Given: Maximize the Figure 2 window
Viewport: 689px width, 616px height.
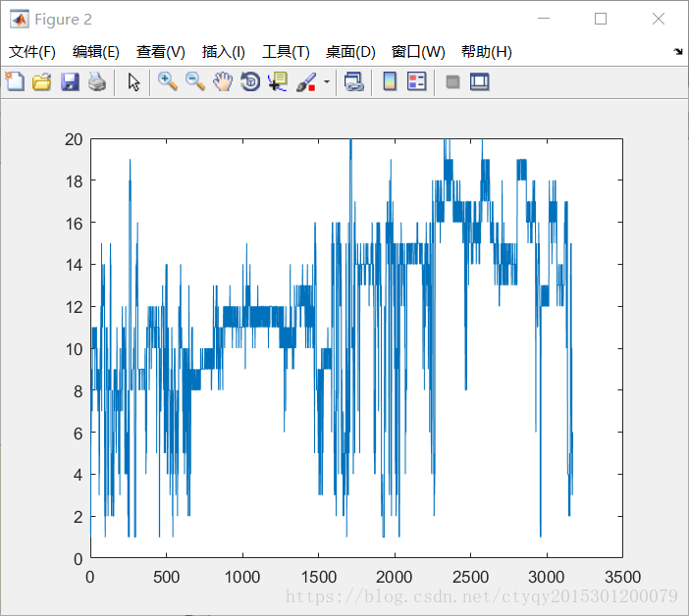Looking at the screenshot, I should click(601, 19).
